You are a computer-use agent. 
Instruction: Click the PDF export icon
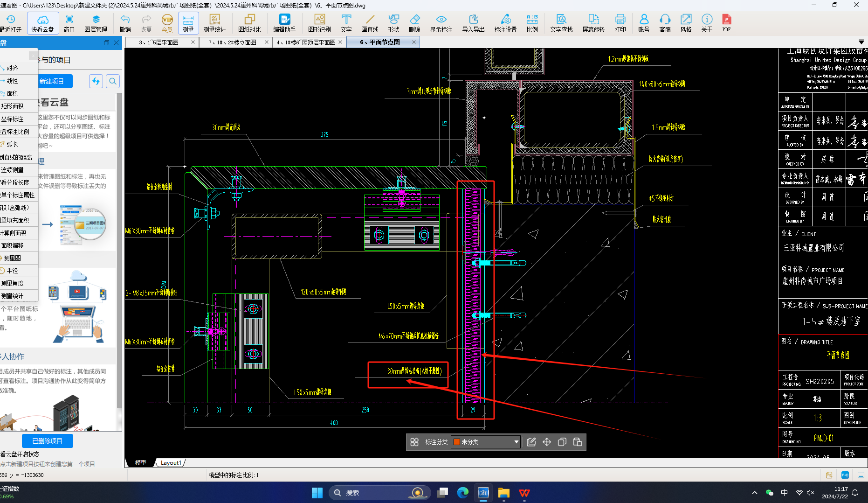tap(726, 23)
